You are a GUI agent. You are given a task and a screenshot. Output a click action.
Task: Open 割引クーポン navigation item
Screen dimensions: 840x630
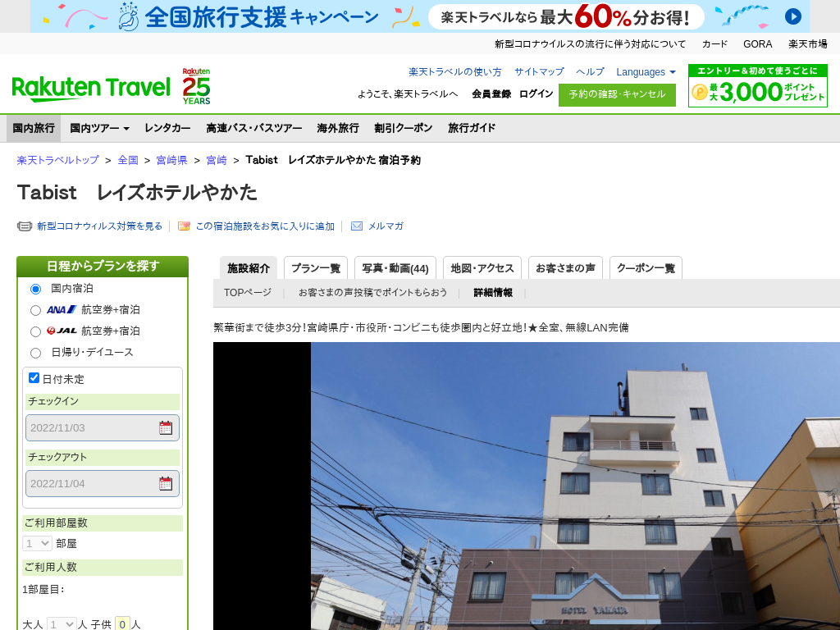pyautogui.click(x=404, y=128)
